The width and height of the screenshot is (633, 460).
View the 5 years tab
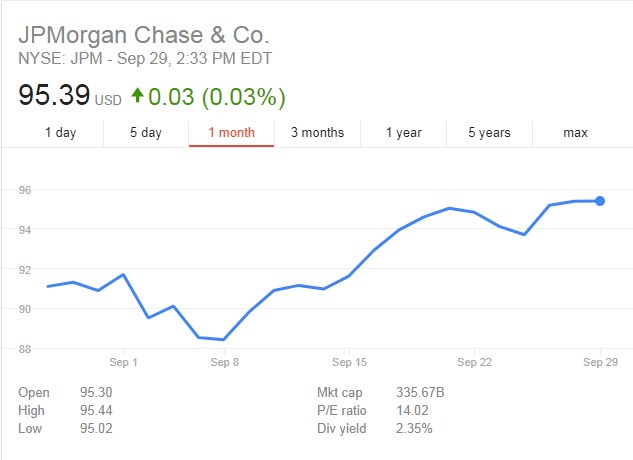click(x=489, y=132)
